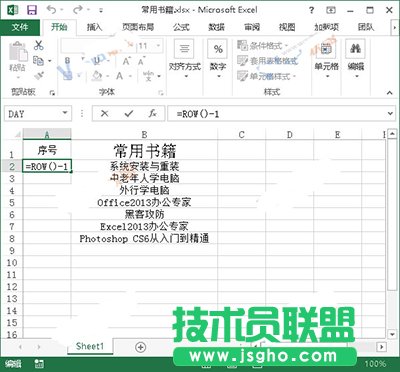This screenshot has width=400, height=372.
Task: Toggle Bold formatting
Action: coord(67,61)
